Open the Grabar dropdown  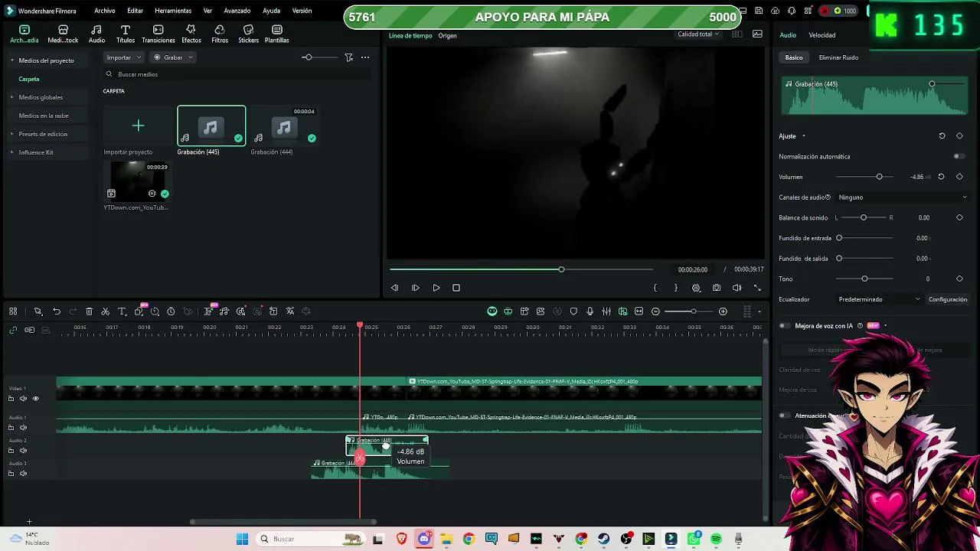tap(173, 57)
